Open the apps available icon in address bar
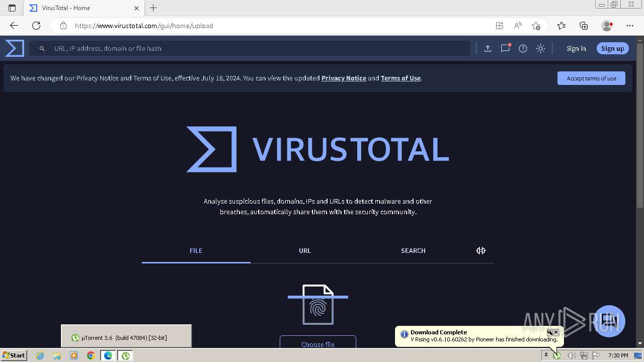This screenshot has height=362, width=644. (x=499, y=26)
